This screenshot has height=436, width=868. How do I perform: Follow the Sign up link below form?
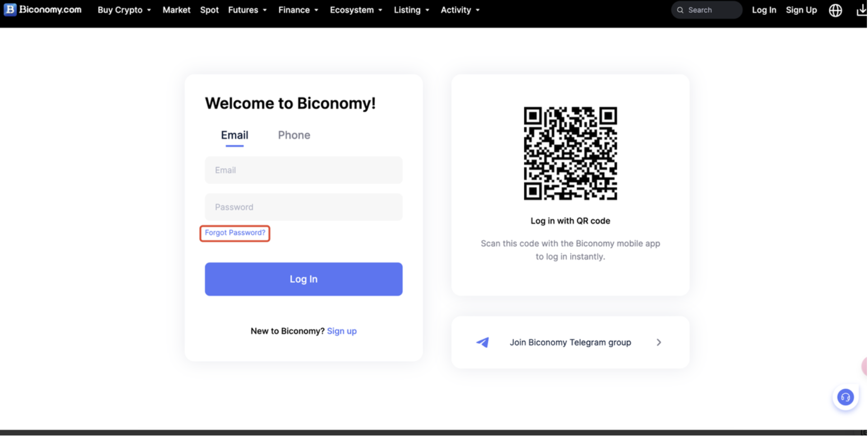point(342,331)
